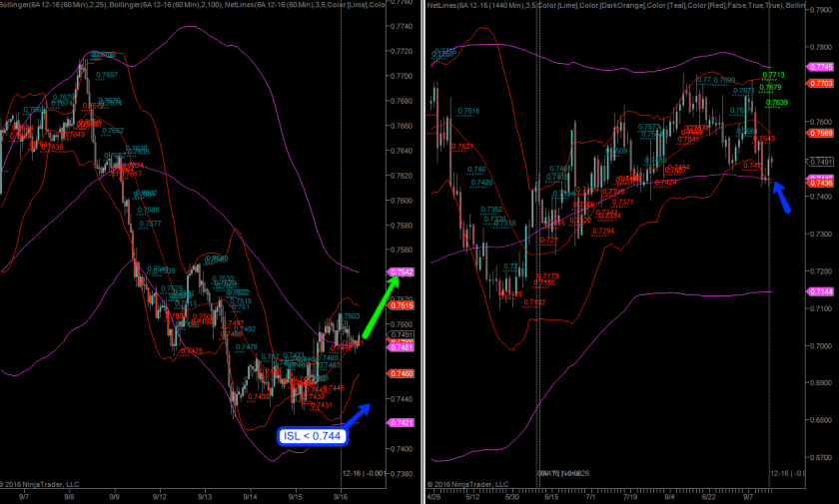This screenshot has height=504, width=839.
Task: Click the red 0.7294 level label on right chart
Action: (603, 231)
